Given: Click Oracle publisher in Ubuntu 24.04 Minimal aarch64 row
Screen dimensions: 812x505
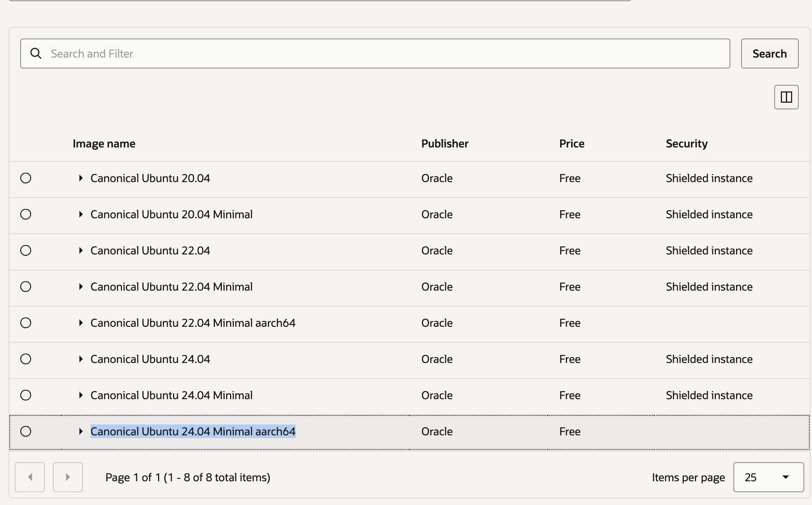Looking at the screenshot, I should tap(437, 431).
